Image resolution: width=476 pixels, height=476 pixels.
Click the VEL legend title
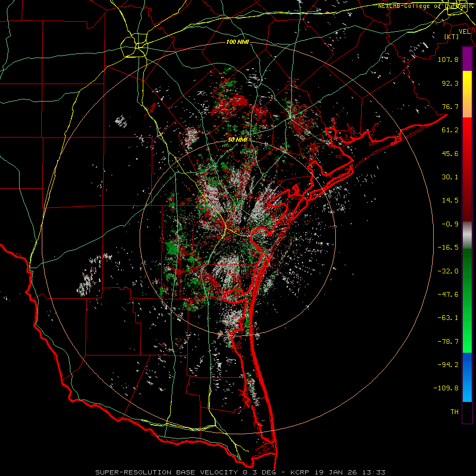[x=465, y=32]
